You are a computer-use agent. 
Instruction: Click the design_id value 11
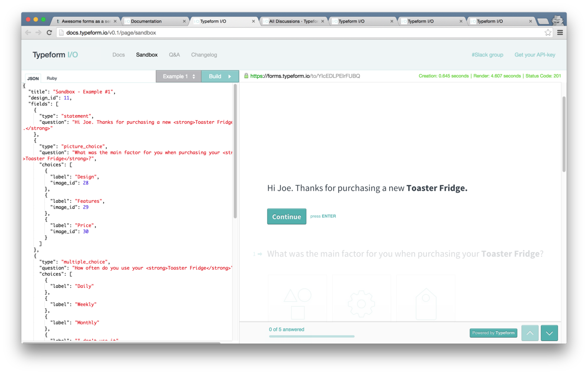[x=67, y=98]
